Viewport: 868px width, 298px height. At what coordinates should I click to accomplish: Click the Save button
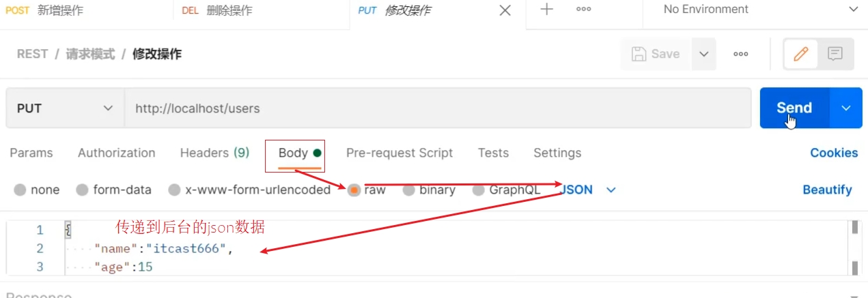point(656,54)
